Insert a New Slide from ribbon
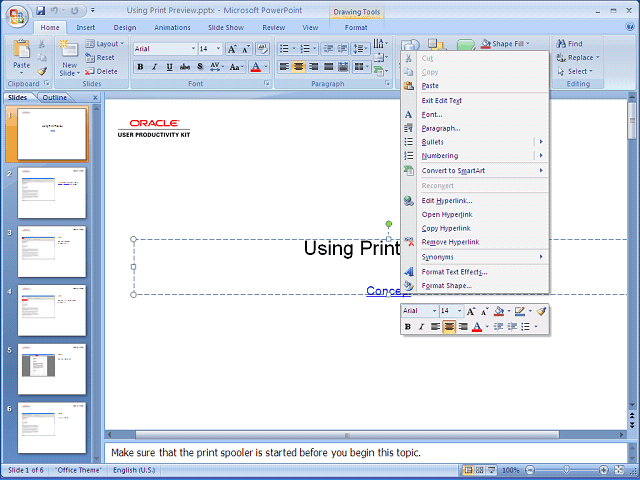This screenshot has height=480, width=640. click(x=69, y=58)
